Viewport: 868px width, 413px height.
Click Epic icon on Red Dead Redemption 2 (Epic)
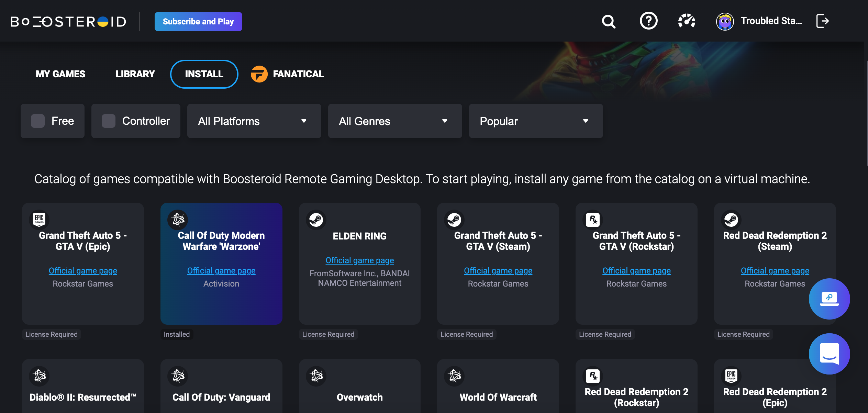[731, 376]
